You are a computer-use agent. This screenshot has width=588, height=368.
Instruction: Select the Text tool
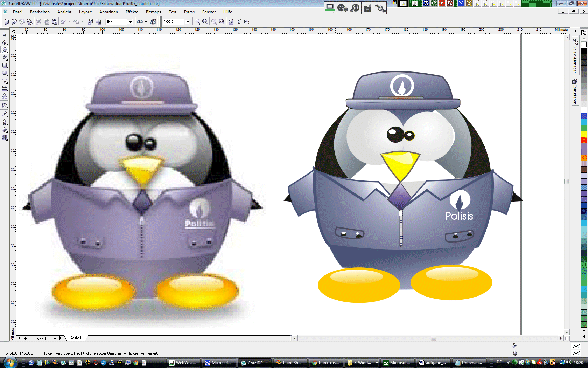[x=5, y=96]
